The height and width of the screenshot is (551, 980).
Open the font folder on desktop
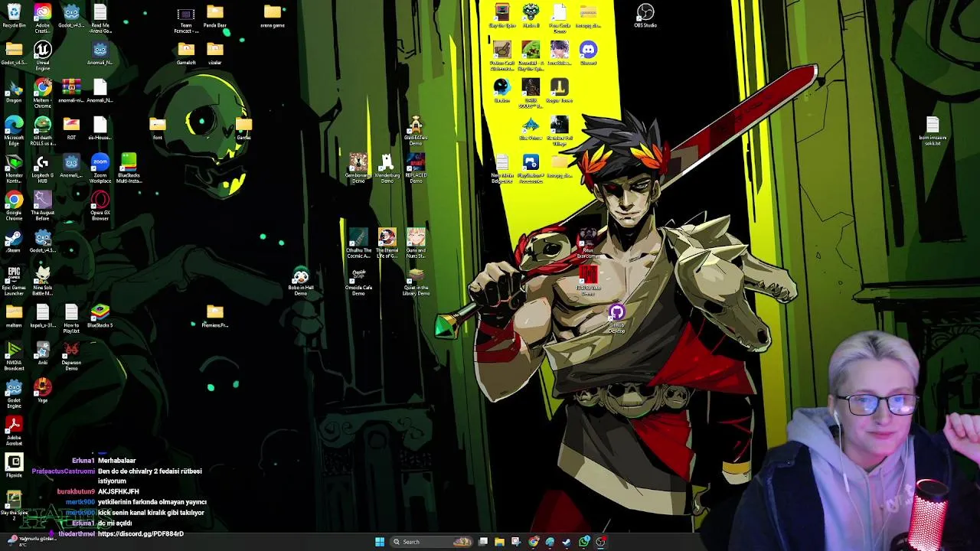pyautogui.click(x=158, y=129)
